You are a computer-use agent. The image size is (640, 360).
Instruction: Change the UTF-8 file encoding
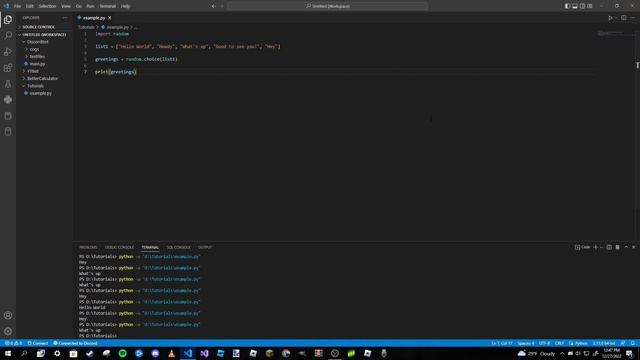[x=544, y=343]
